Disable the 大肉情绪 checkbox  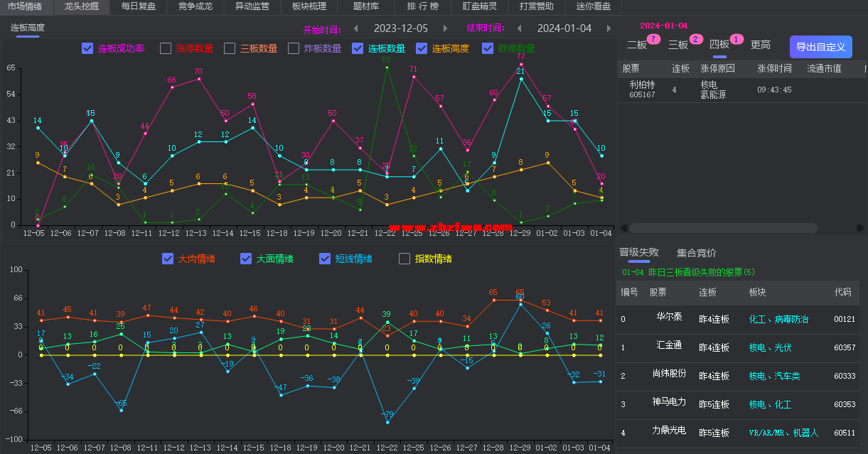168,259
